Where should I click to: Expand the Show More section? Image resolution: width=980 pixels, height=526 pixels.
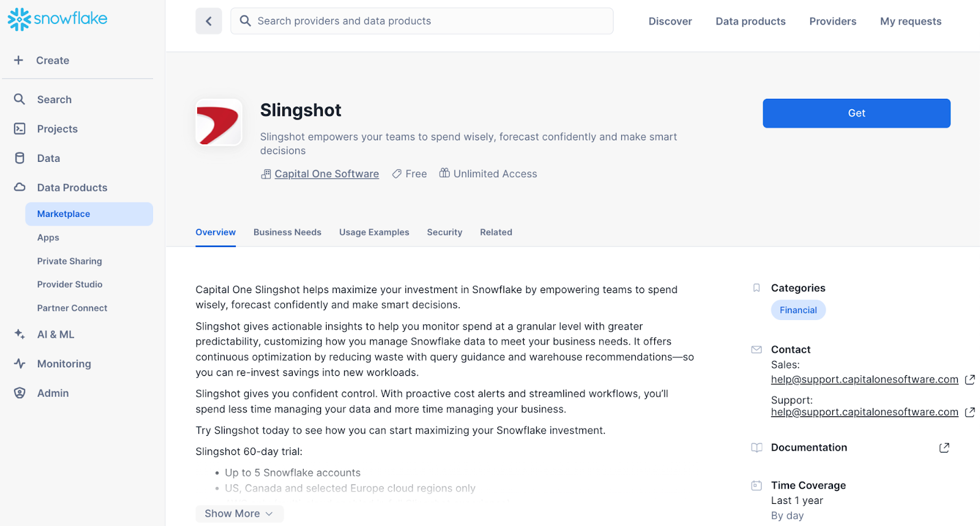point(239,513)
